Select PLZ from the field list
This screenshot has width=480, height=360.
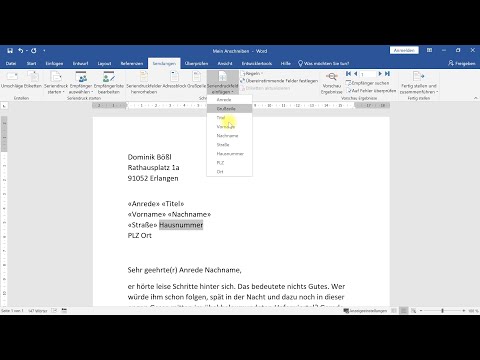pyautogui.click(x=229, y=163)
